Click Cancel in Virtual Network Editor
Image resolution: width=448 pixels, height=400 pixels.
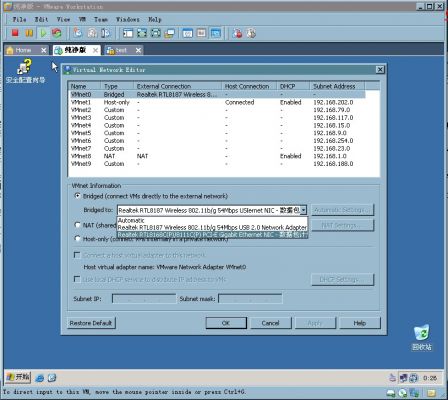pyautogui.click(x=270, y=323)
